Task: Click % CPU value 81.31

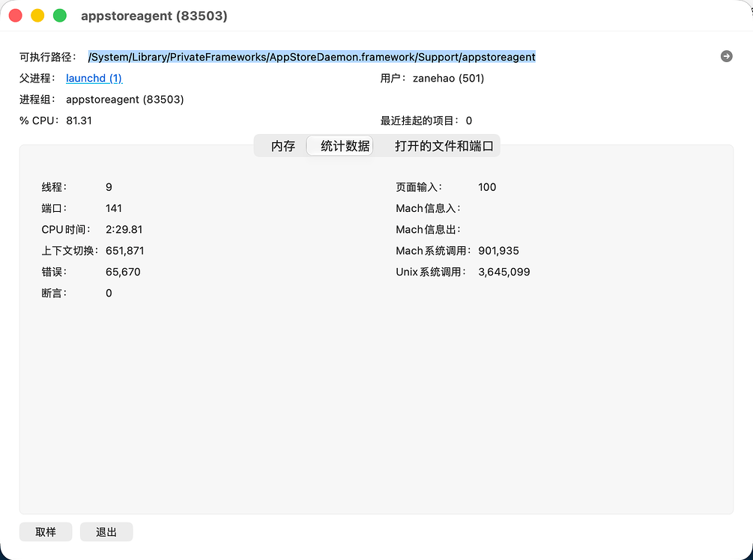Action: (x=79, y=121)
